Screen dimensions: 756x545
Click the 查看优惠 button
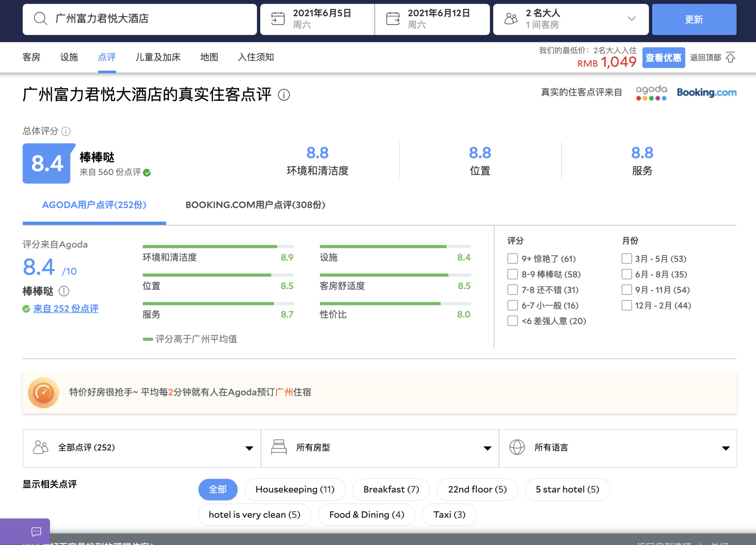coord(663,57)
